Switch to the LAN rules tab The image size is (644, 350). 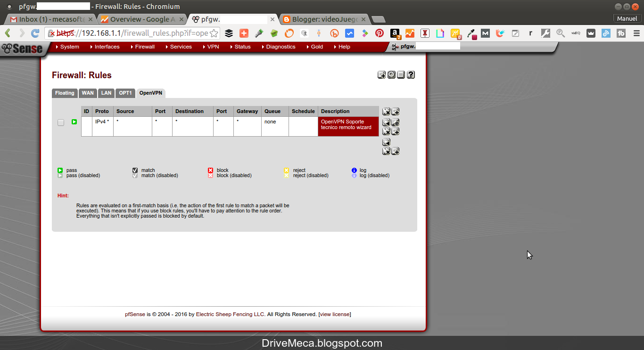tap(107, 93)
